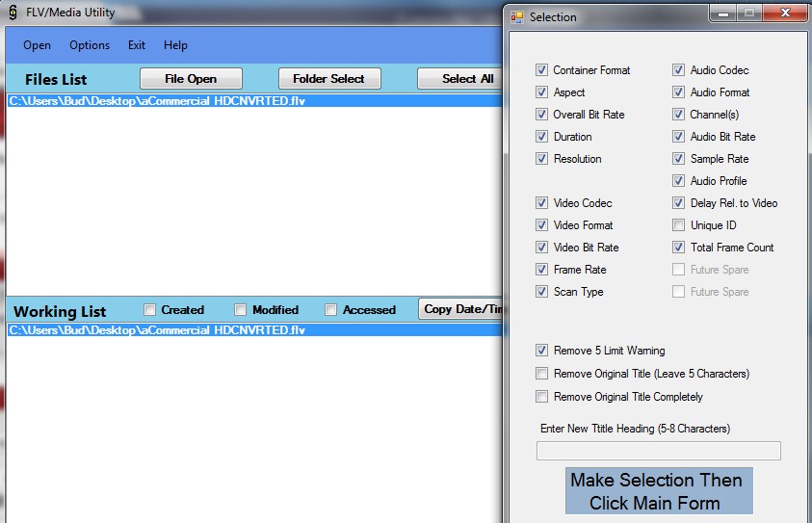The height and width of the screenshot is (523, 812).
Task: Select the flv file in Files List
Action: click(x=255, y=100)
